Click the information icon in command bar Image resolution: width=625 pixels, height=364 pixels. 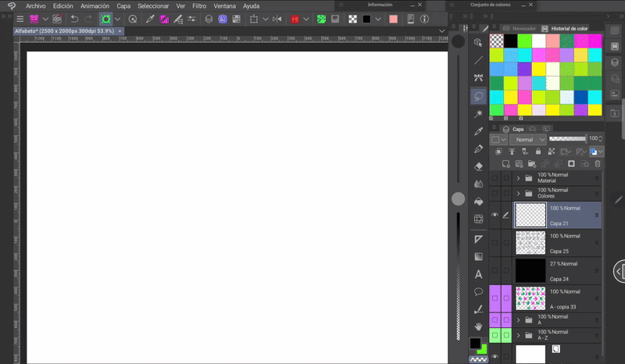[x=424, y=19]
